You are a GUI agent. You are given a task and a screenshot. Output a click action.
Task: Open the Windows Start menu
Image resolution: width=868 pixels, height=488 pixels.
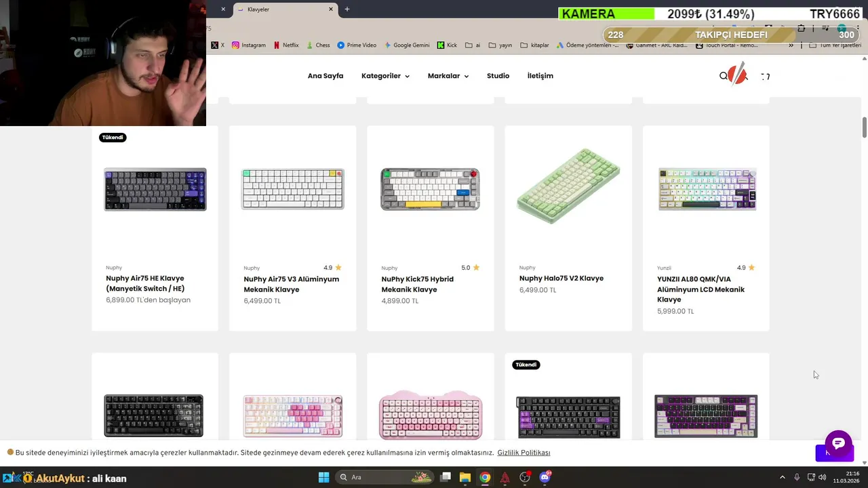[323, 477]
